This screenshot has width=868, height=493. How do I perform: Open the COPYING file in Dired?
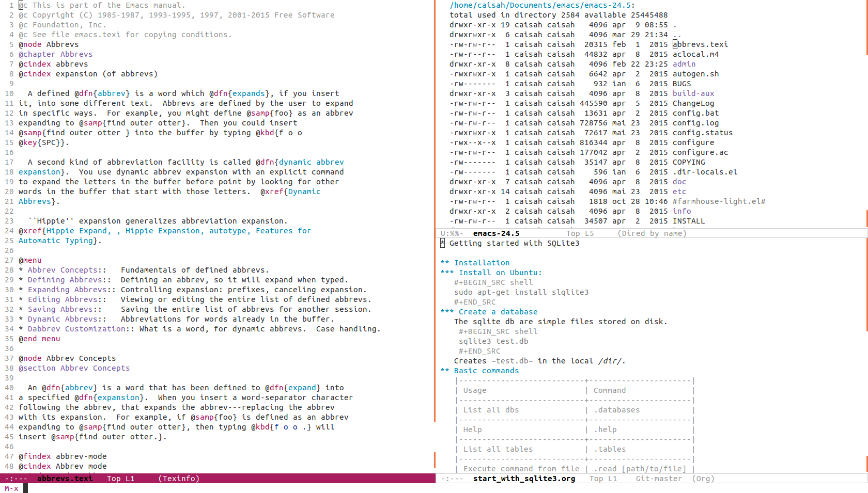point(689,162)
